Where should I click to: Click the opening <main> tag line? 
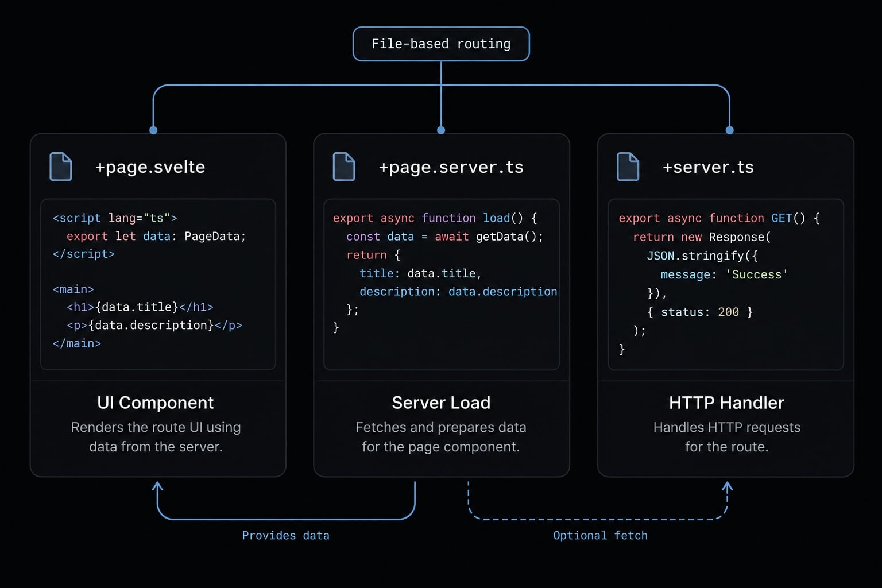point(73,289)
